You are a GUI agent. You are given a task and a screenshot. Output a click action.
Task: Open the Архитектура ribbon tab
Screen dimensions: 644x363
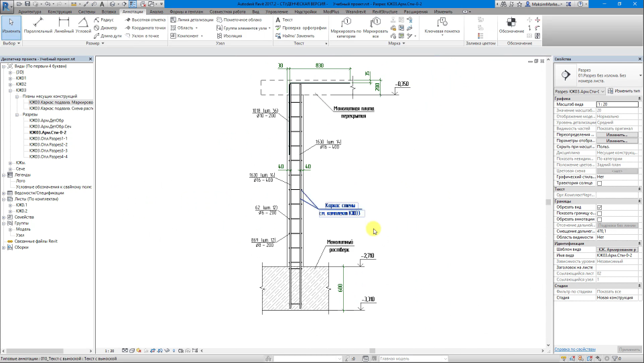[x=29, y=11]
